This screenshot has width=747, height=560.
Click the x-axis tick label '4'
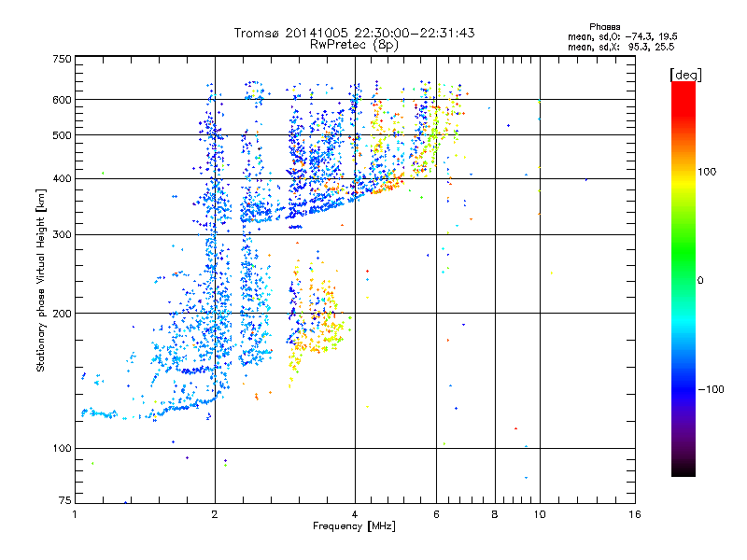point(355,514)
